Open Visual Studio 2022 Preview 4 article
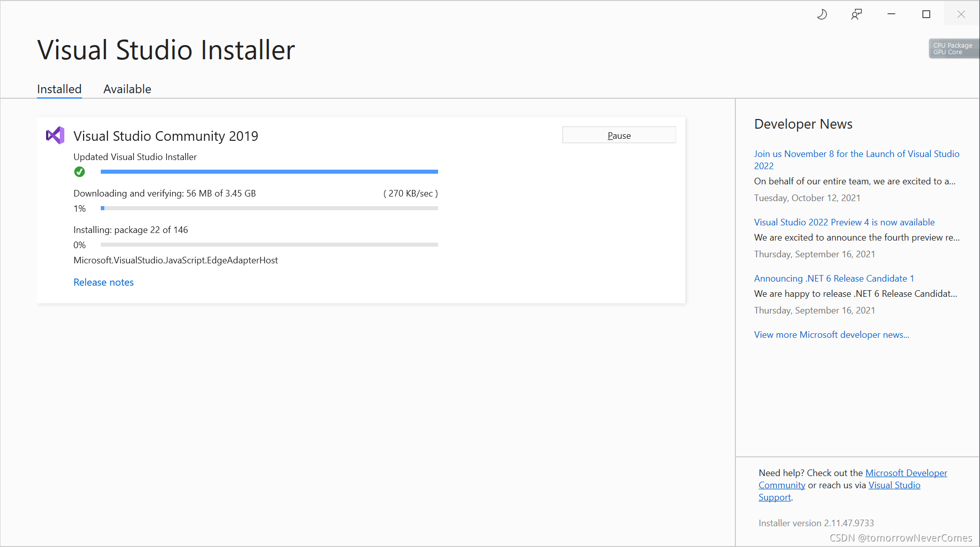 [x=844, y=222]
